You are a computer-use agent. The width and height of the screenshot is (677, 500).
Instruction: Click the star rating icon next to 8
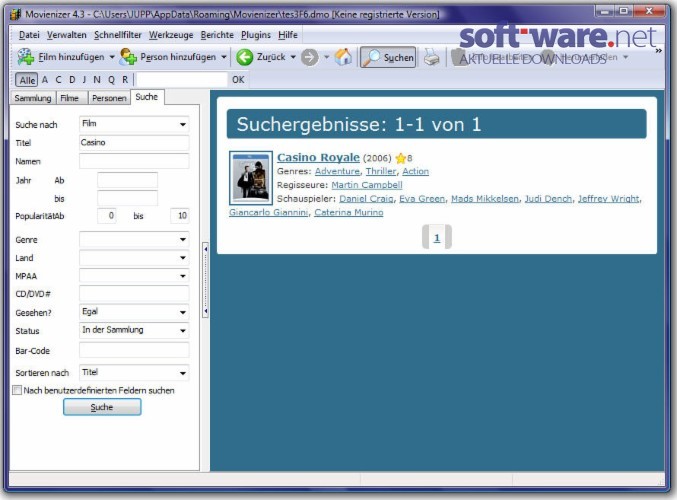[401, 158]
